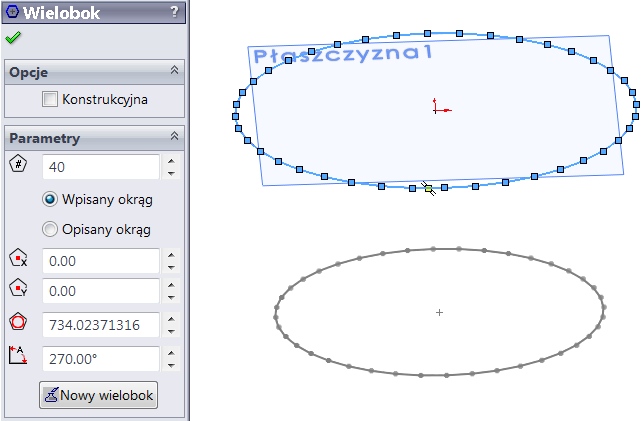Decrease the angle value
The width and height of the screenshot is (644, 421).
click(171, 365)
